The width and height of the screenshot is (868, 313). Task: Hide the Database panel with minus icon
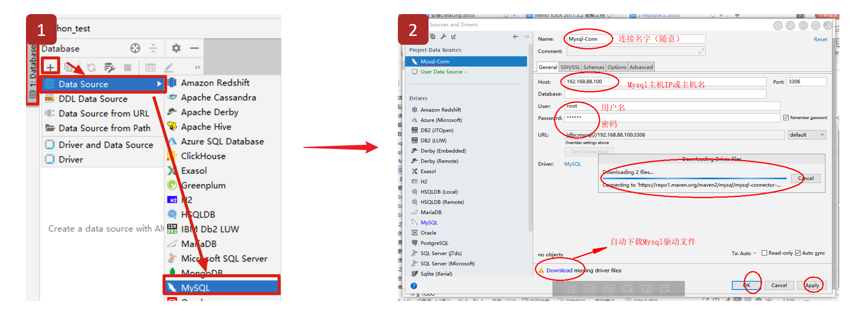pyautogui.click(x=194, y=48)
